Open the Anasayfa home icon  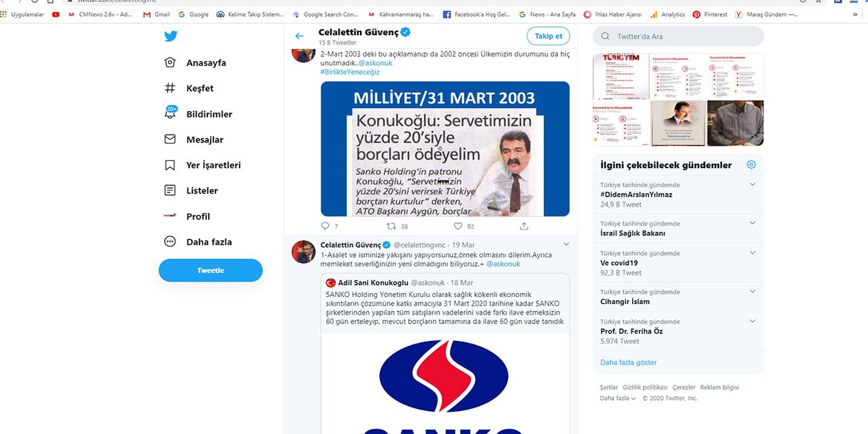point(170,62)
